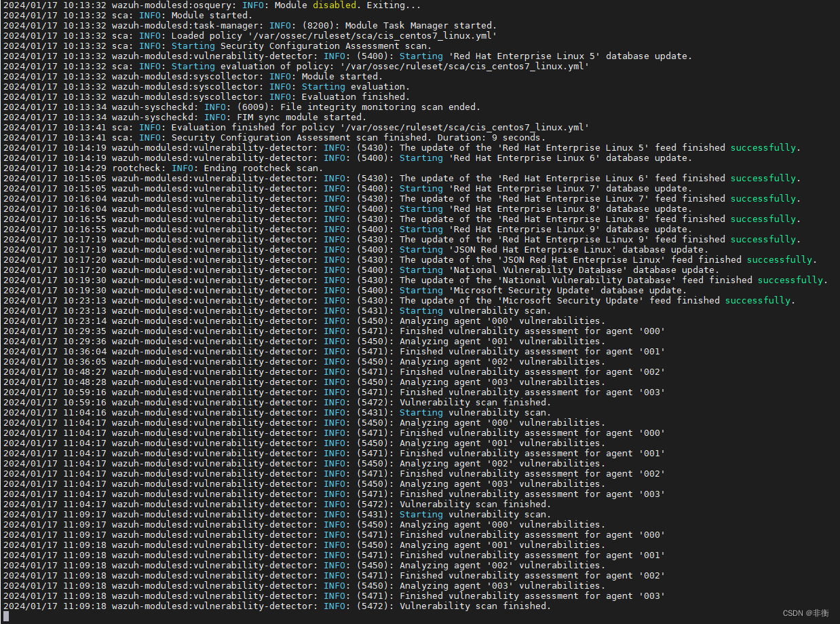
Task: Select the 10:59:16 'Vulnerability scan finished' line
Action: [277, 403]
